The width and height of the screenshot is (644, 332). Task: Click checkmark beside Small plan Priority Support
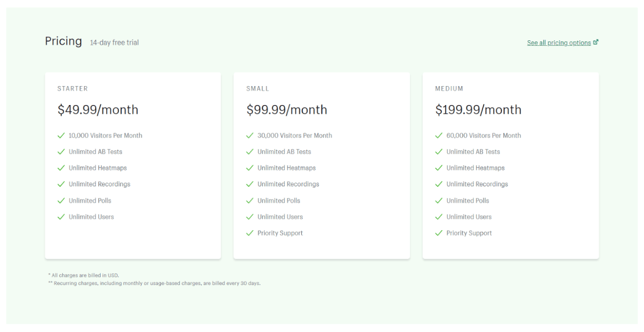point(250,233)
